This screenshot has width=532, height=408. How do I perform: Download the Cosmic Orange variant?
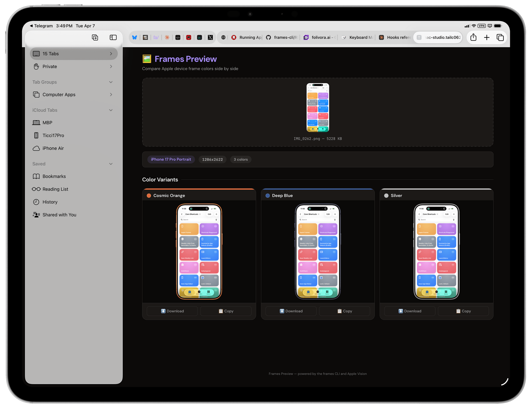(x=172, y=311)
